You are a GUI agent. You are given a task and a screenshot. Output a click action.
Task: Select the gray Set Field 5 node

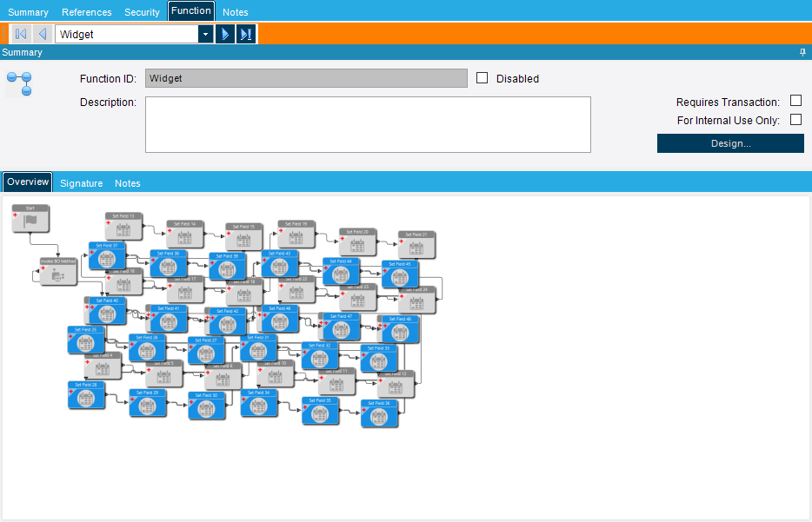coord(164,376)
